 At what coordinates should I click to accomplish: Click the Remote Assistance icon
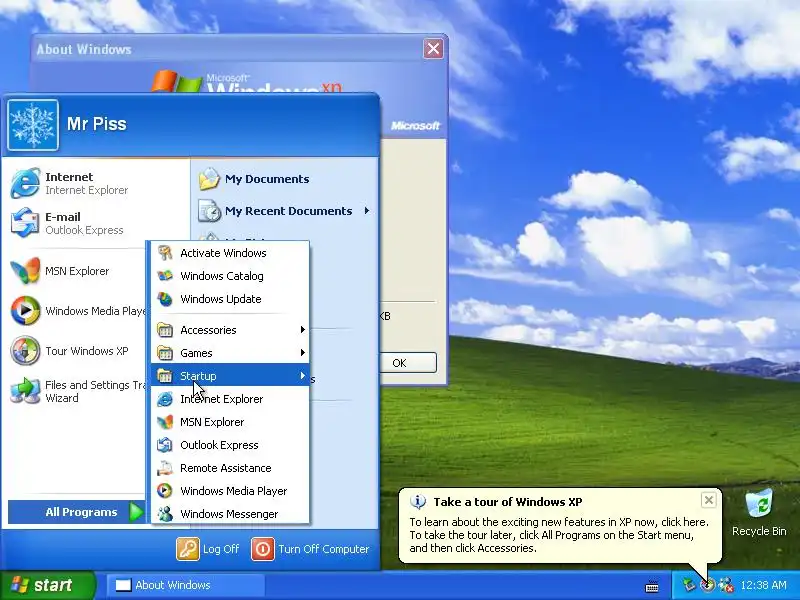(164, 467)
